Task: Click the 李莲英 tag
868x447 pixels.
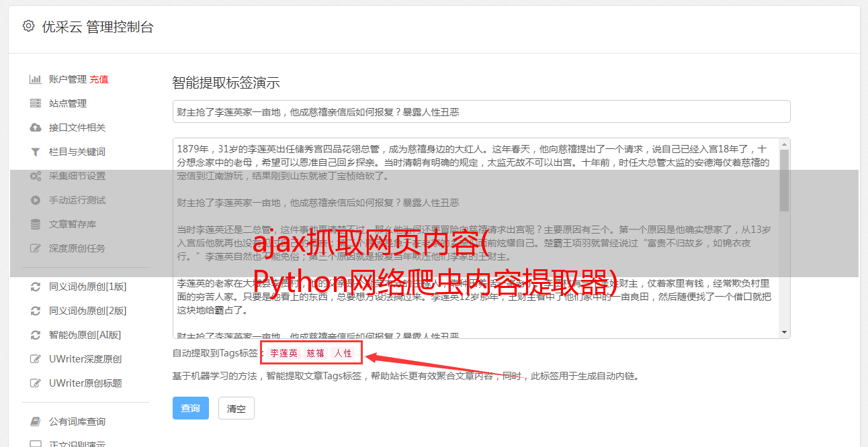Action: (284, 353)
